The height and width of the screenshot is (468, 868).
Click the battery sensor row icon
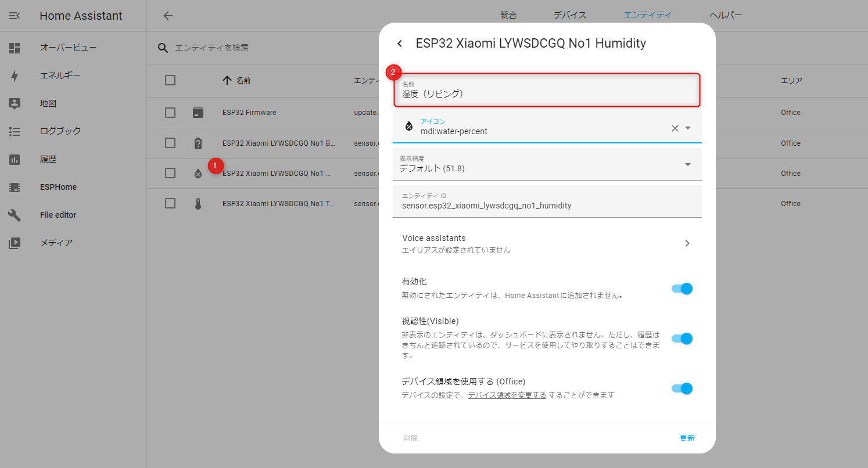198,143
